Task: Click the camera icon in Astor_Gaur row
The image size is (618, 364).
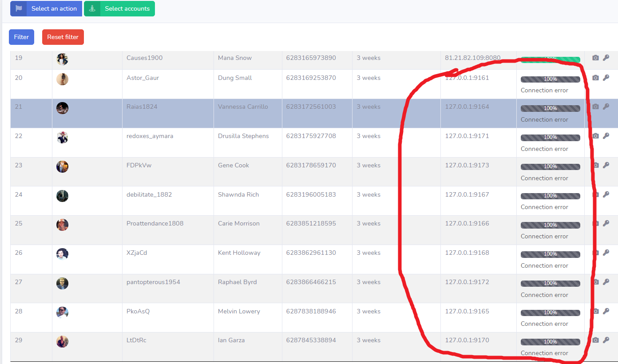Action: 595,78
